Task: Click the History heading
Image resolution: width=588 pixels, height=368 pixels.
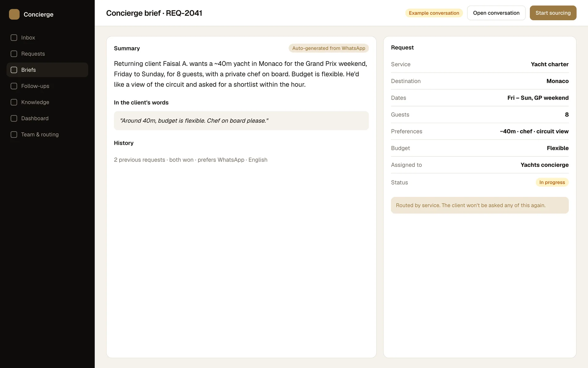Action: pyautogui.click(x=124, y=143)
